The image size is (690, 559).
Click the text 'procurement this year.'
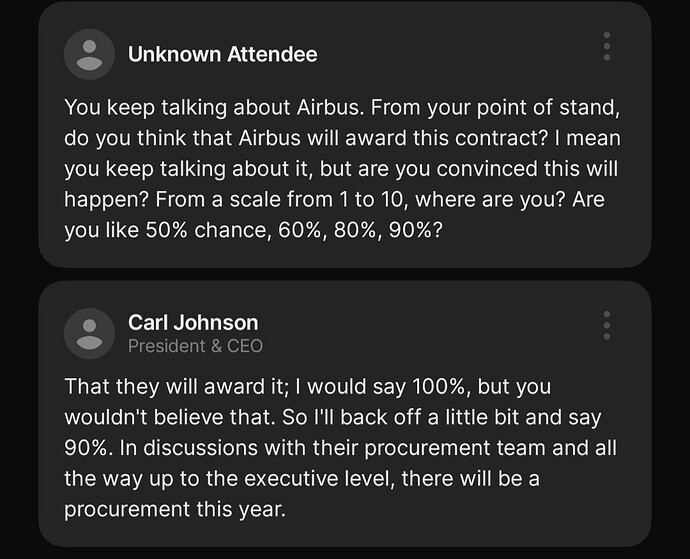[175, 510]
